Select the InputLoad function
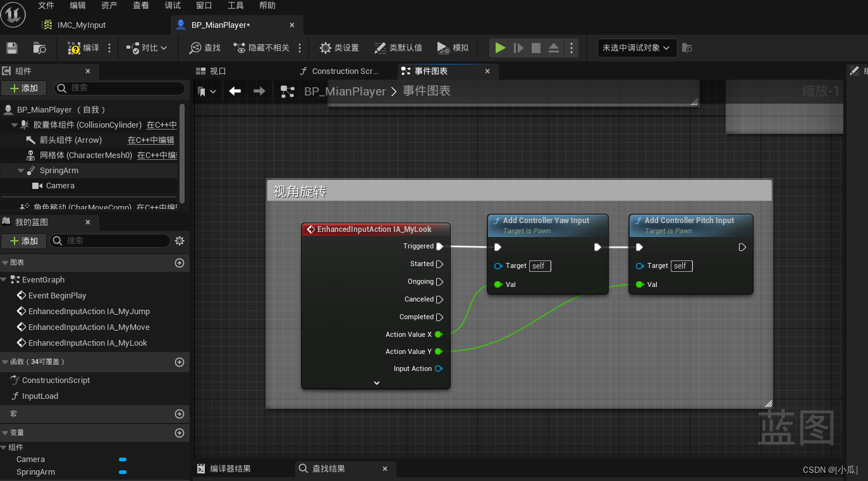 [40, 396]
